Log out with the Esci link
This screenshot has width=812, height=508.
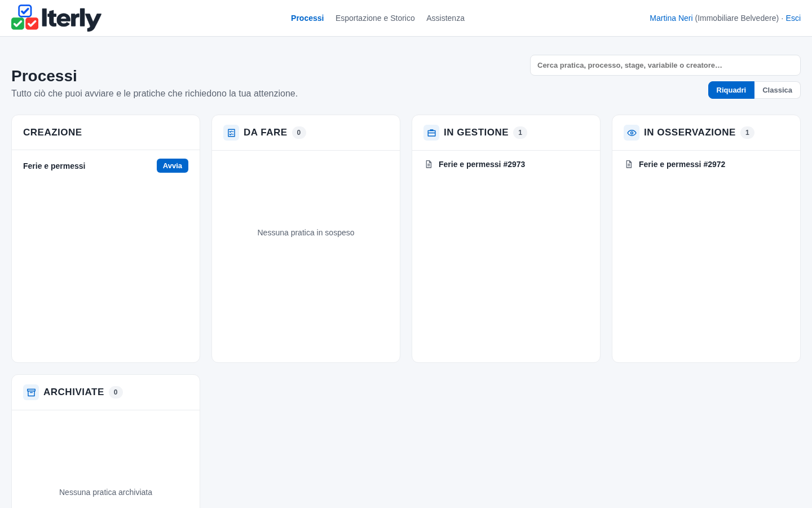[793, 18]
